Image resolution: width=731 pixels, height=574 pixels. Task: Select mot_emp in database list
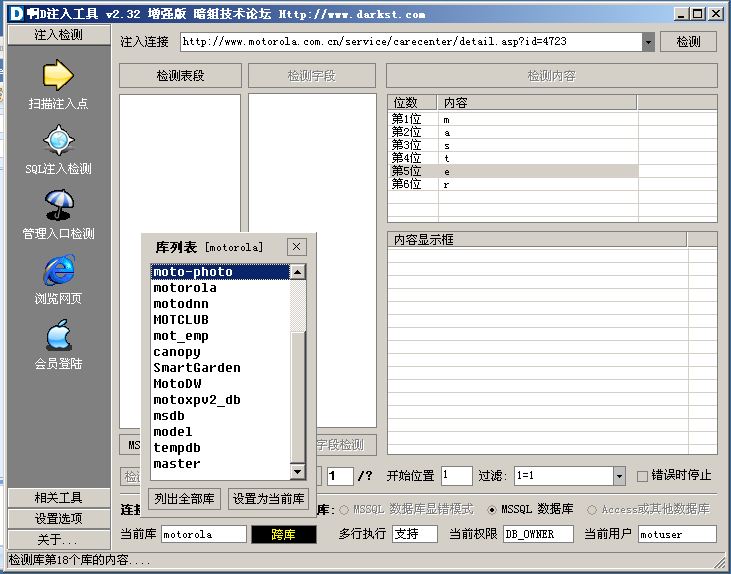tap(220, 336)
